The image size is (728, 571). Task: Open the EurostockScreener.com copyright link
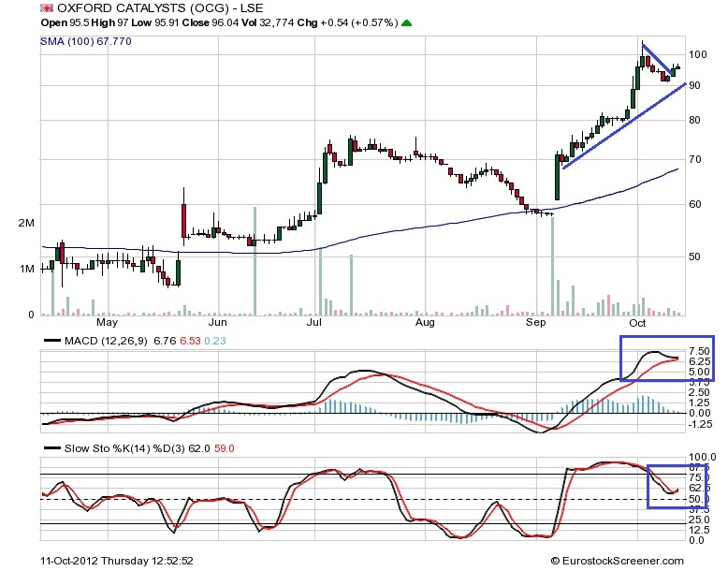pos(617,562)
